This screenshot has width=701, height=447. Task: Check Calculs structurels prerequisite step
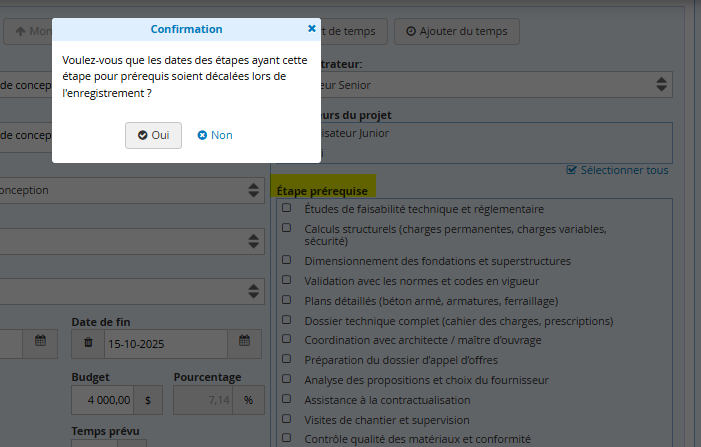point(287,228)
